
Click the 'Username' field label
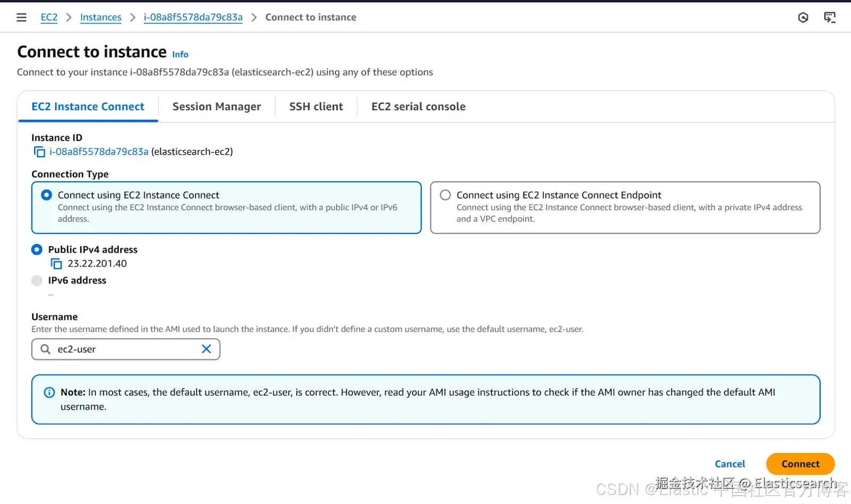click(x=54, y=317)
